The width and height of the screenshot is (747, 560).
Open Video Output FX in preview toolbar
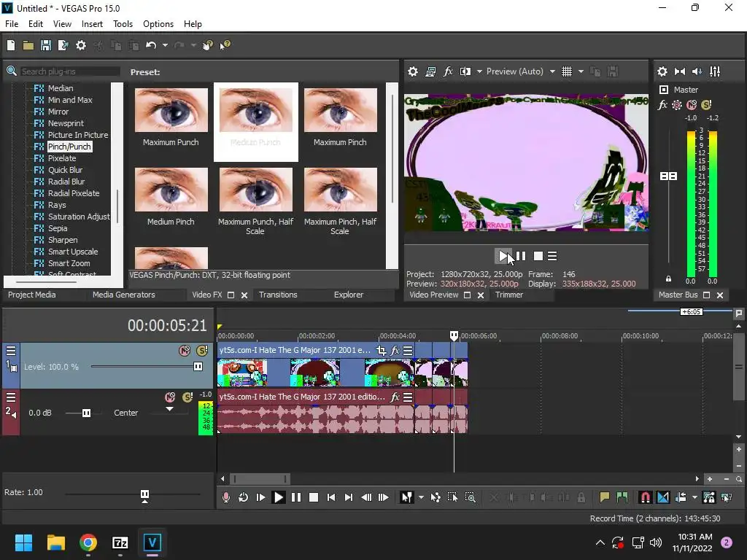click(x=448, y=71)
